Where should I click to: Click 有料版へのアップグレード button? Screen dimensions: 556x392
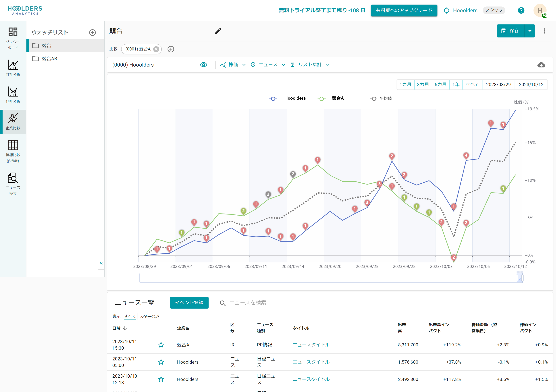click(404, 10)
